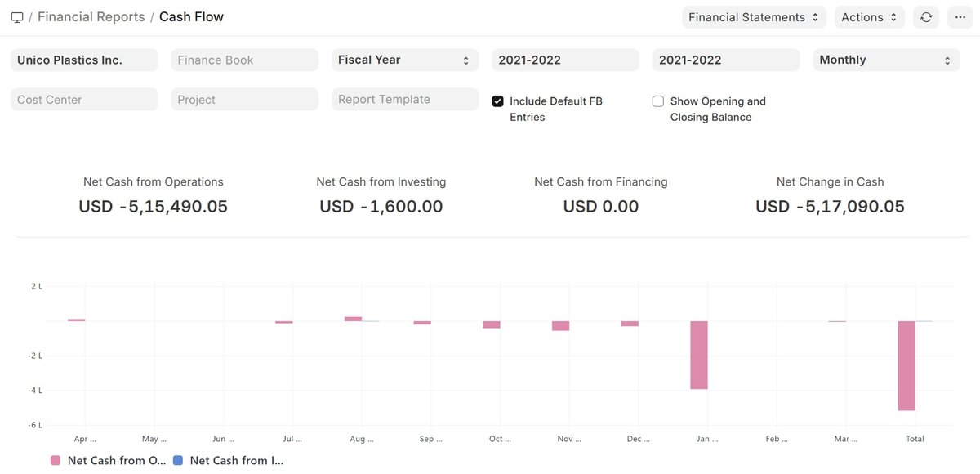Open the Financial Statements dropdown

[752, 16]
